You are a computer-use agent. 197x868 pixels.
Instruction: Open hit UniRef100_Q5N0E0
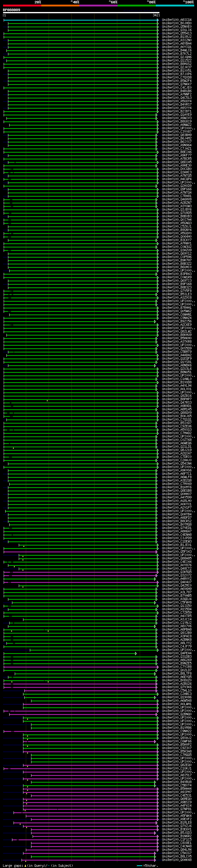[x=177, y=26]
